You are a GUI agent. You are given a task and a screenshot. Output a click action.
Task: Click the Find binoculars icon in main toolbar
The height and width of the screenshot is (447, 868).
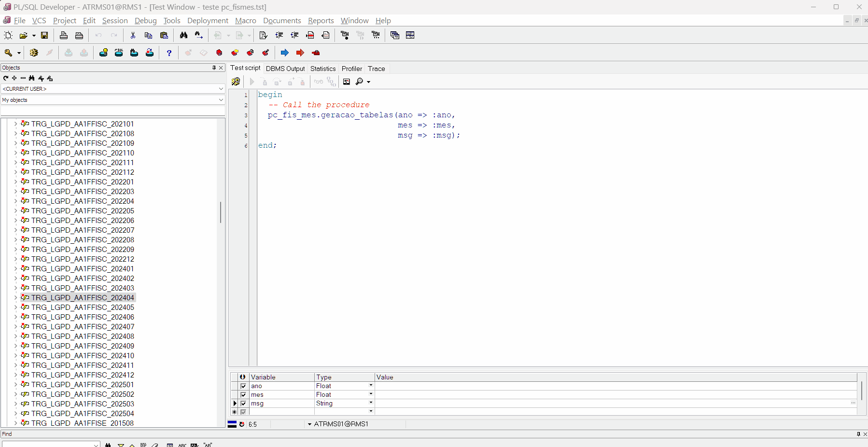[183, 35]
